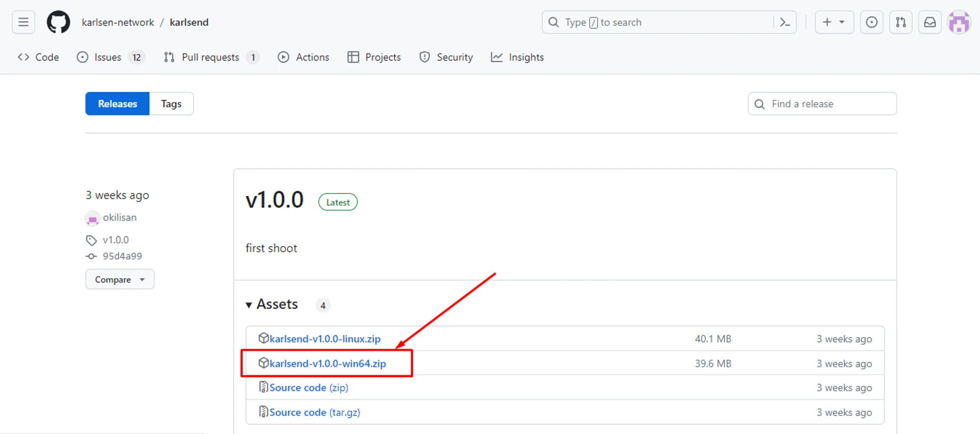Click the okilisan author avatar

tap(93, 218)
